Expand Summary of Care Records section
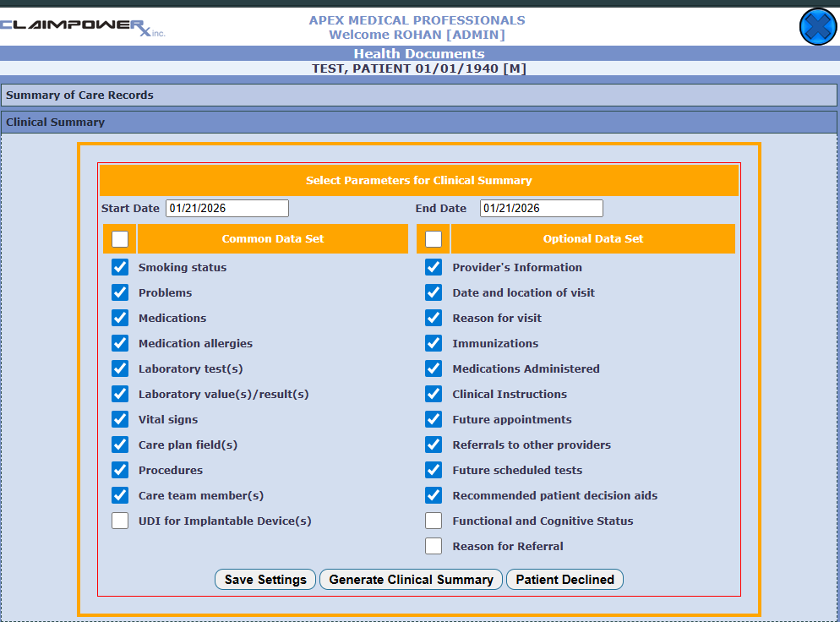The width and height of the screenshot is (840, 622). click(419, 95)
